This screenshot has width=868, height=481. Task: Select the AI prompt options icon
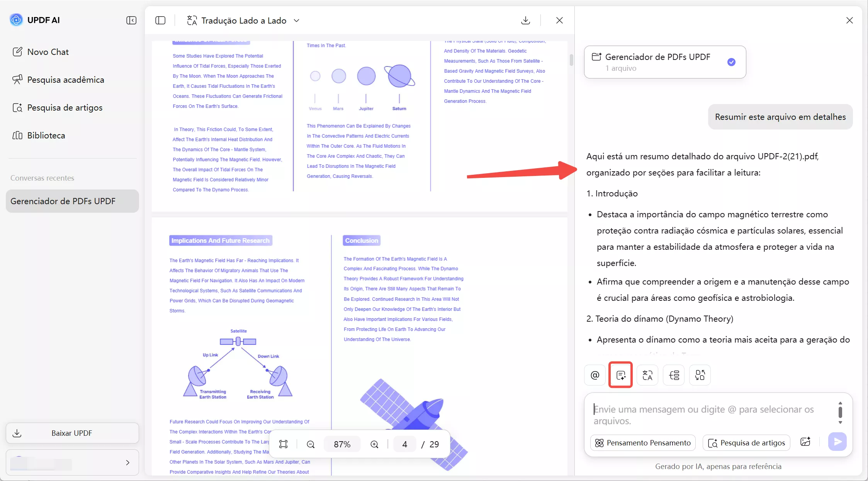[673, 375]
